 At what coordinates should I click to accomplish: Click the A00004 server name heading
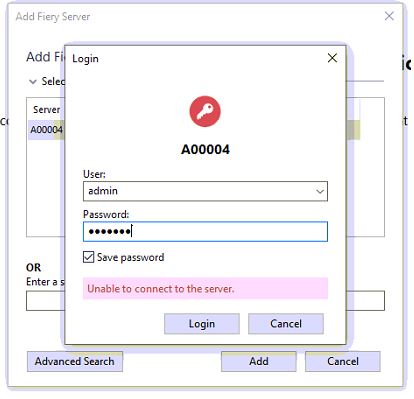point(205,149)
